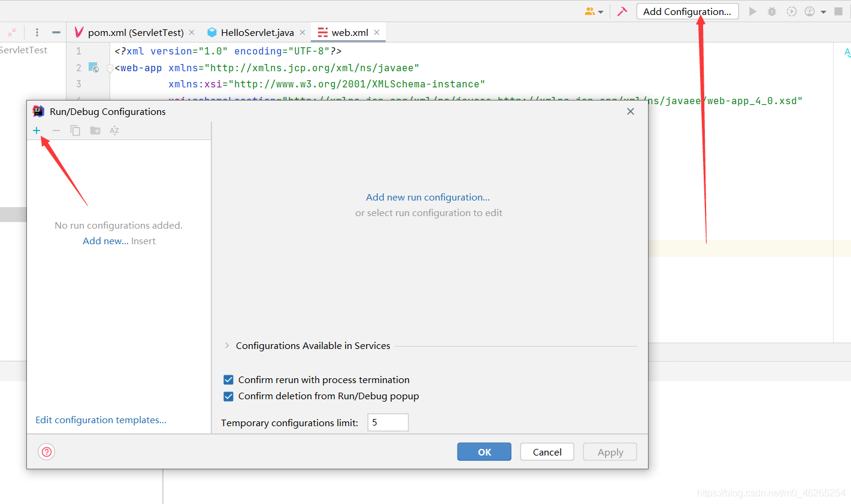Fold the web-app tag at line 2
The width and height of the screenshot is (851, 504).
coord(110,68)
